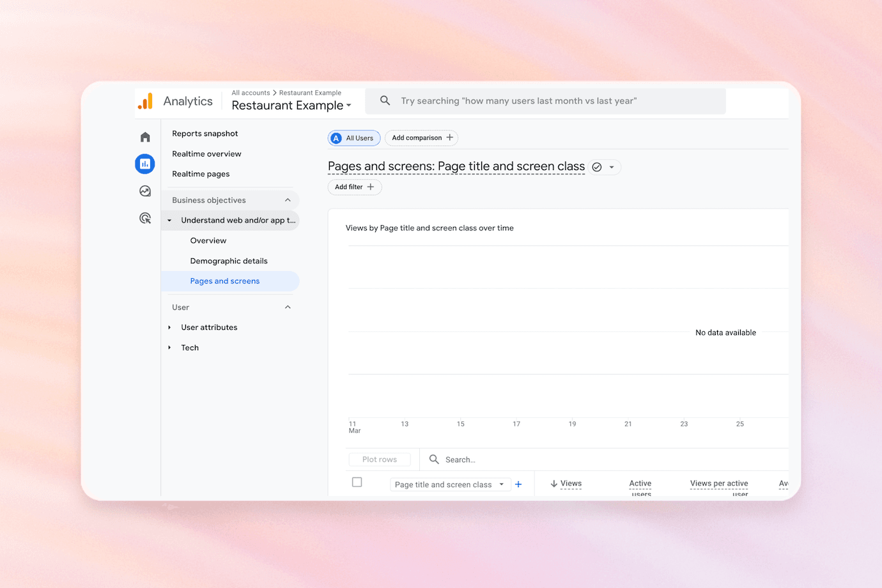Click the Add comparison button

[x=421, y=137]
